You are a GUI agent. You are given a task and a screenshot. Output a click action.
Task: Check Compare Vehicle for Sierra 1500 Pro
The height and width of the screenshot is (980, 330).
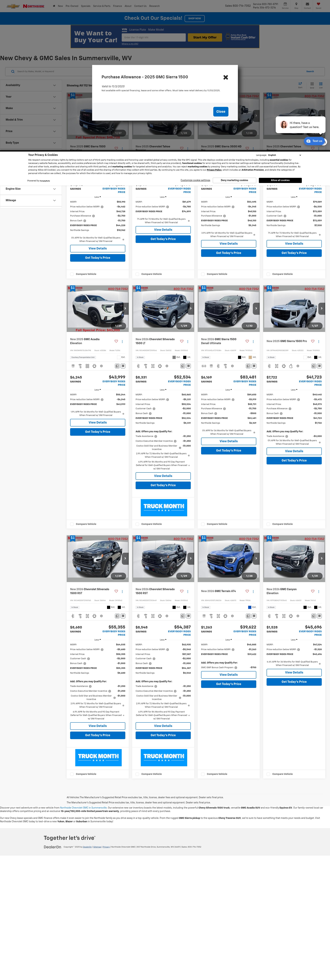point(268,524)
